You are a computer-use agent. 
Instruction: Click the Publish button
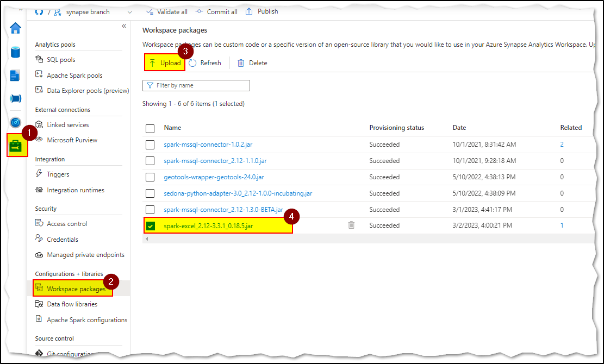pos(262,11)
